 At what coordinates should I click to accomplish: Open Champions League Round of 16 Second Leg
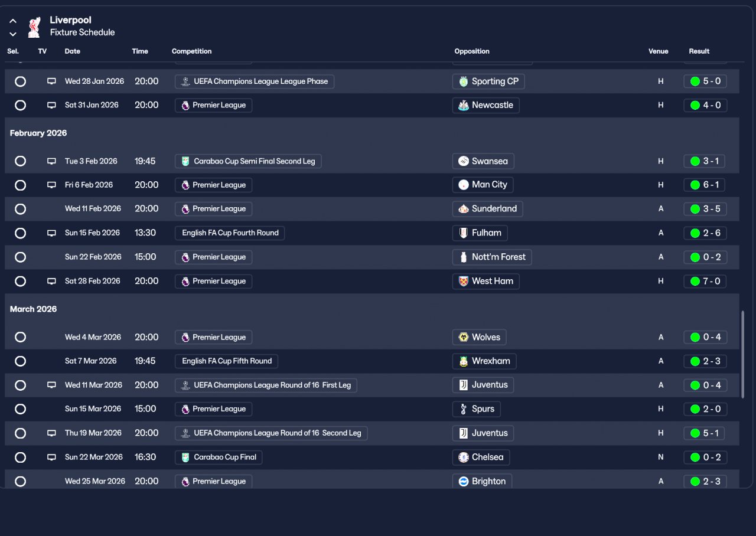[x=271, y=433]
